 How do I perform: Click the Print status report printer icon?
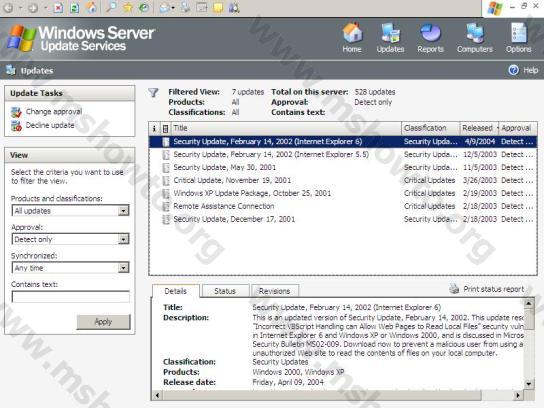point(454,288)
